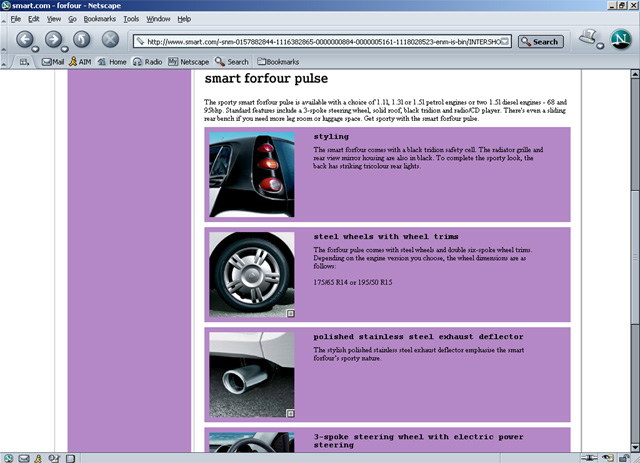Launch AIM from the personal toolbar

pyautogui.click(x=82, y=62)
